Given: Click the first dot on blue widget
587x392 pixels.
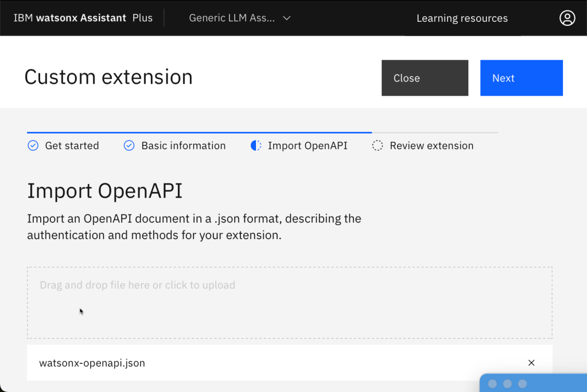Looking at the screenshot, I should coord(492,384).
